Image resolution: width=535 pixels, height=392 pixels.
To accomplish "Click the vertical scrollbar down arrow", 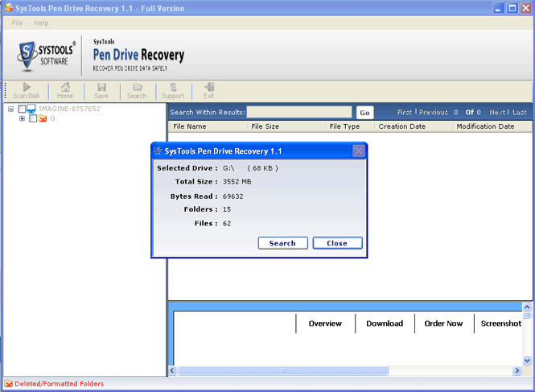I will coord(527,361).
